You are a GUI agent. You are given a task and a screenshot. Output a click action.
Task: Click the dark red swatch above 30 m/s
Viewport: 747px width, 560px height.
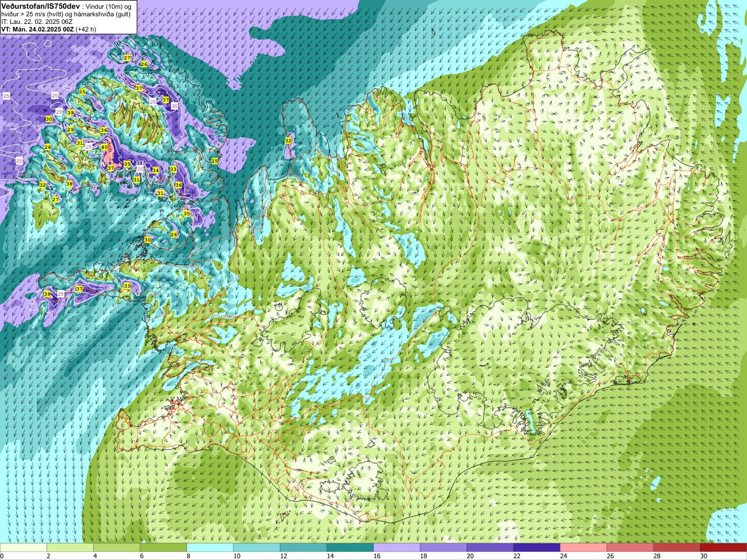coord(724,548)
